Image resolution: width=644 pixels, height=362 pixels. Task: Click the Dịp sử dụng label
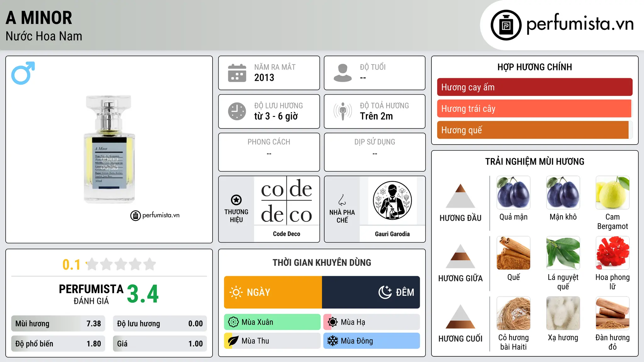click(375, 142)
